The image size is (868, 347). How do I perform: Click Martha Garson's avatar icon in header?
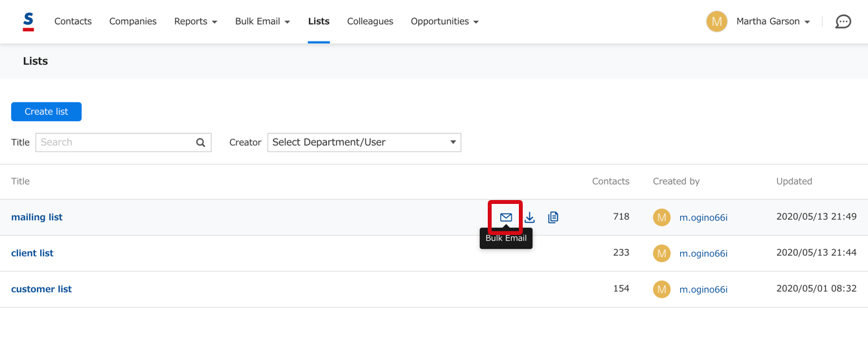716,21
